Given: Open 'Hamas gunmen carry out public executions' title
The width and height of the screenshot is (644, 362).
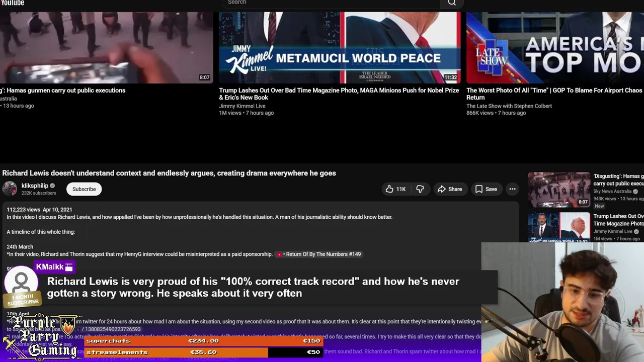Looking at the screenshot, I should point(63,90).
